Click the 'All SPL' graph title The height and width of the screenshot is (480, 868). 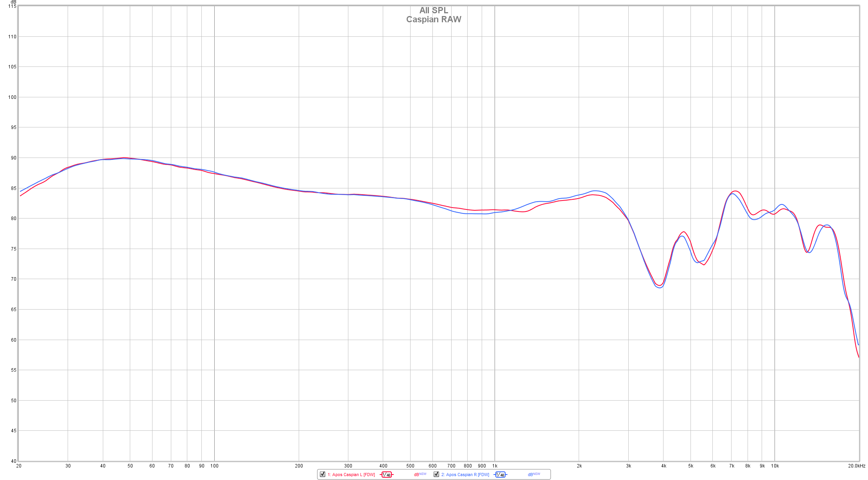coord(434,11)
